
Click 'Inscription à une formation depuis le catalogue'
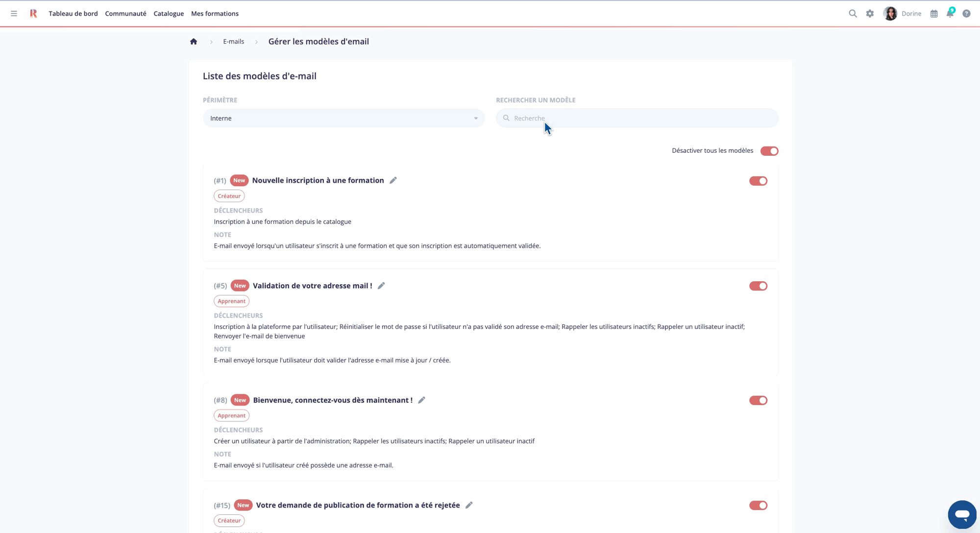(x=282, y=221)
